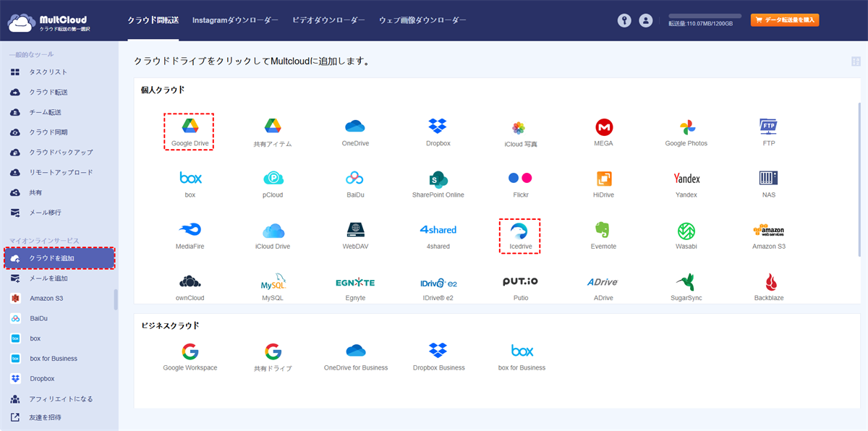Add the Icedrive cloud
The image size is (868, 431).
520,236
